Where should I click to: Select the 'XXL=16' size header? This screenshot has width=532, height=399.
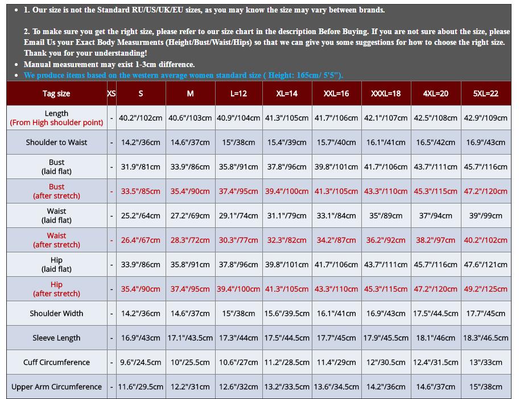click(x=336, y=94)
